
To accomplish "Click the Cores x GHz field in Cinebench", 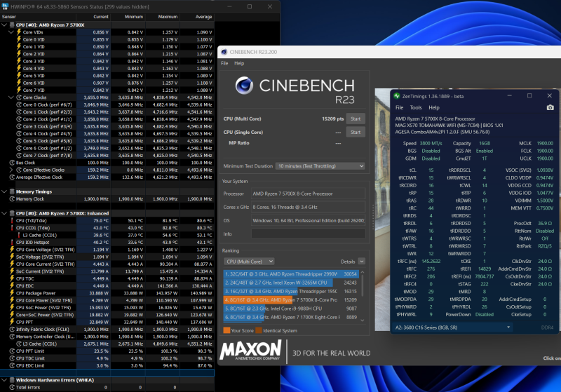I will tap(308, 207).
